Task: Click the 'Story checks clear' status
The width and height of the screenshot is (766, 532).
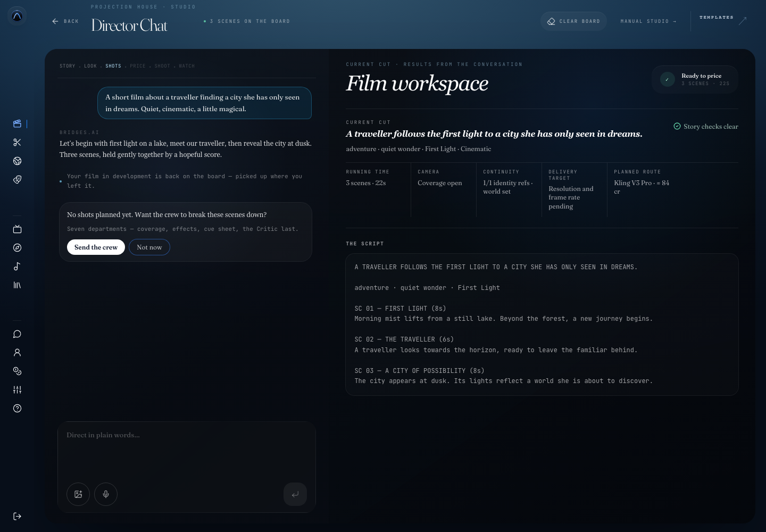Action: pos(706,127)
